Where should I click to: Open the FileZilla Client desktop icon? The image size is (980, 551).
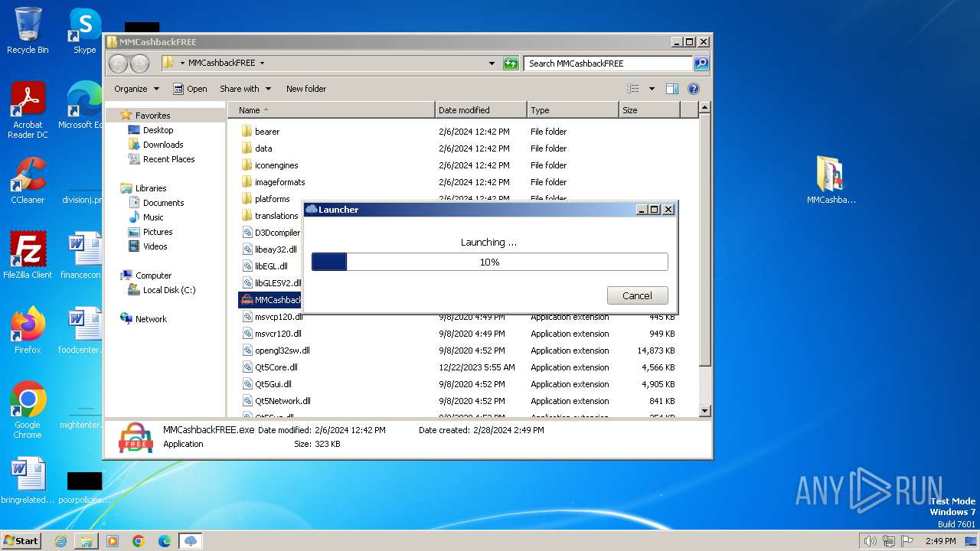tap(28, 255)
